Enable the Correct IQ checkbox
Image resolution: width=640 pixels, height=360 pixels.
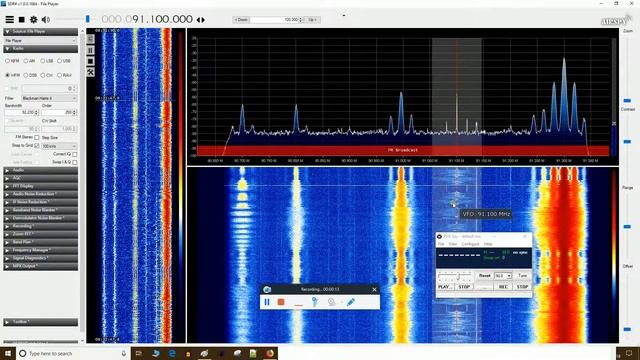click(x=74, y=154)
